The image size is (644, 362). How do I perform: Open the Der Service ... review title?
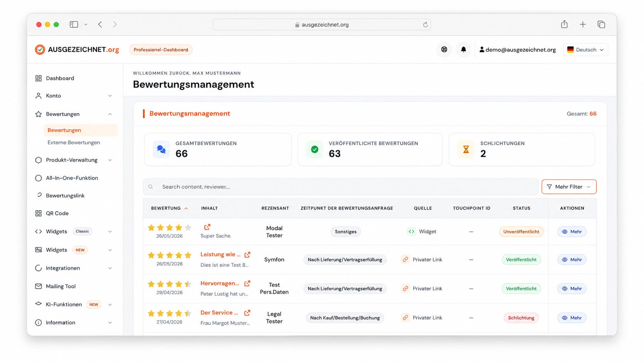point(219,313)
